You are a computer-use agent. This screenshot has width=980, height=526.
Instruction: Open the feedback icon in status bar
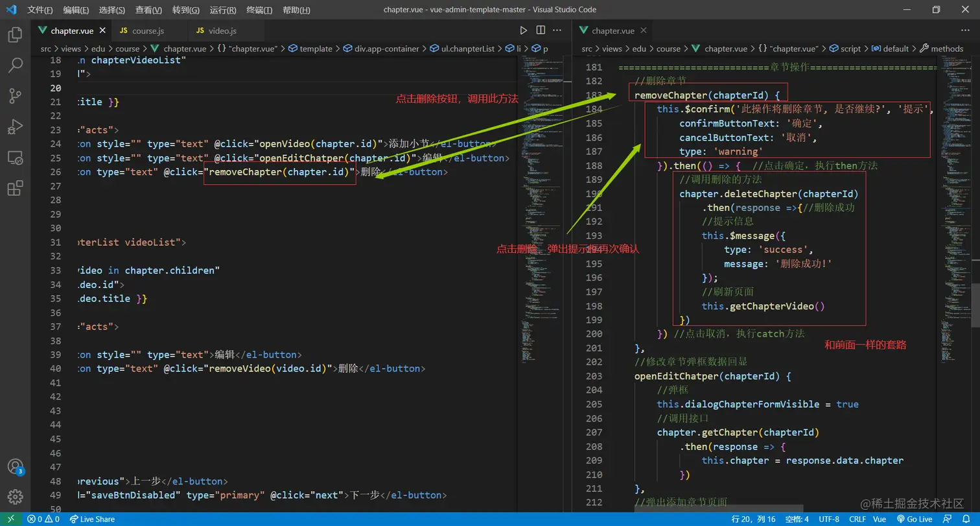pos(948,519)
